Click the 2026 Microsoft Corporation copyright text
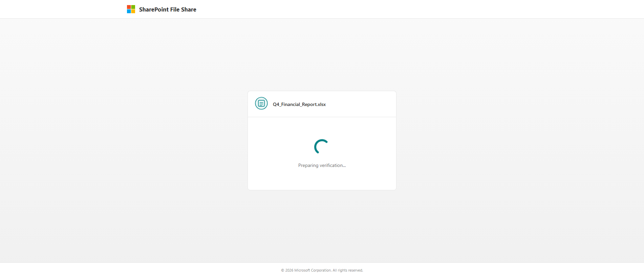Image resolution: width=644 pixels, height=277 pixels. 322,270
